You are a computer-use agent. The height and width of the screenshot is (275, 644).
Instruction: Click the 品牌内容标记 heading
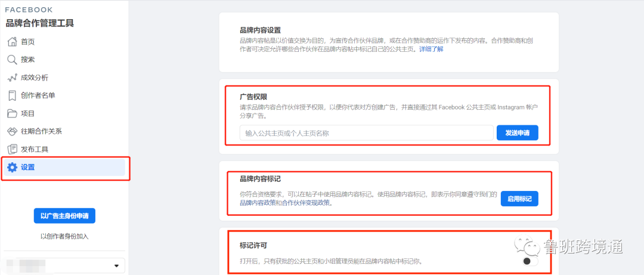pyautogui.click(x=261, y=179)
